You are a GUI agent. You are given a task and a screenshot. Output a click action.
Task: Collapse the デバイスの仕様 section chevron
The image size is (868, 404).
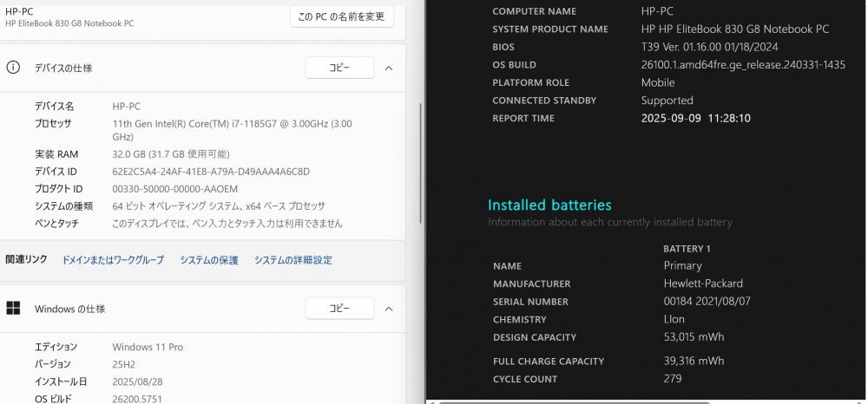(x=389, y=68)
